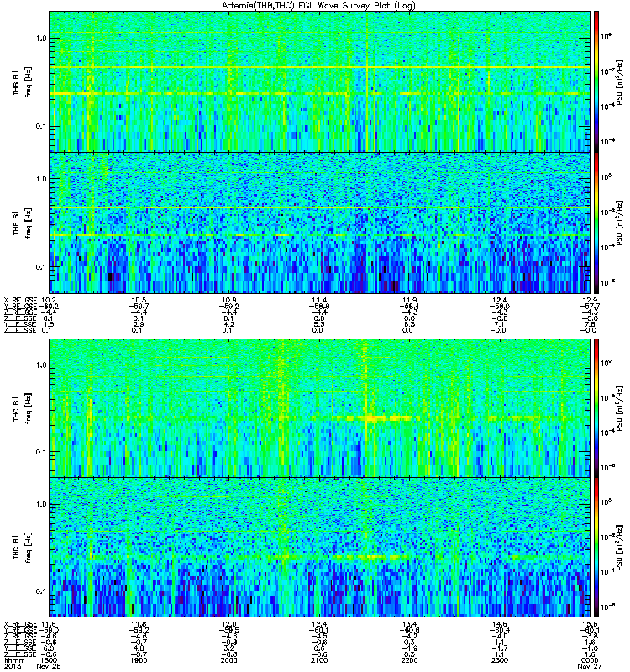Click the 'PSD [nT²/Hz]' label of the top color bar

click(x=620, y=81)
